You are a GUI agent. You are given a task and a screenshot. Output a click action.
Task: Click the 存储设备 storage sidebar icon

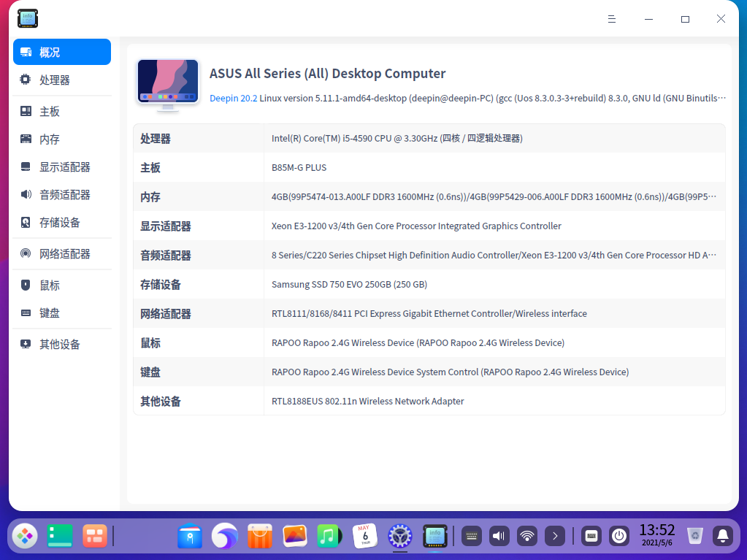coord(26,223)
